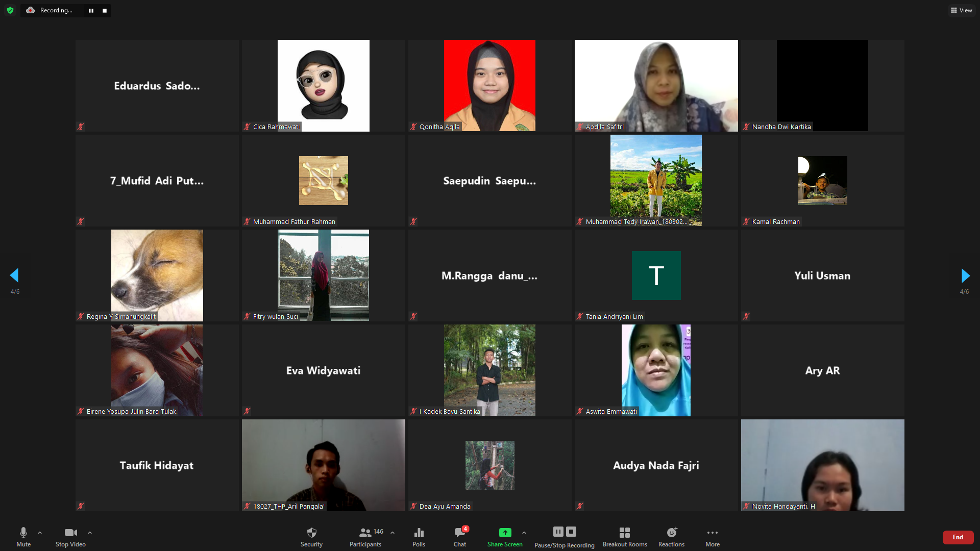Select Aswita Emmawati's video tile
Screen dimensions: 980x551
tap(656, 370)
